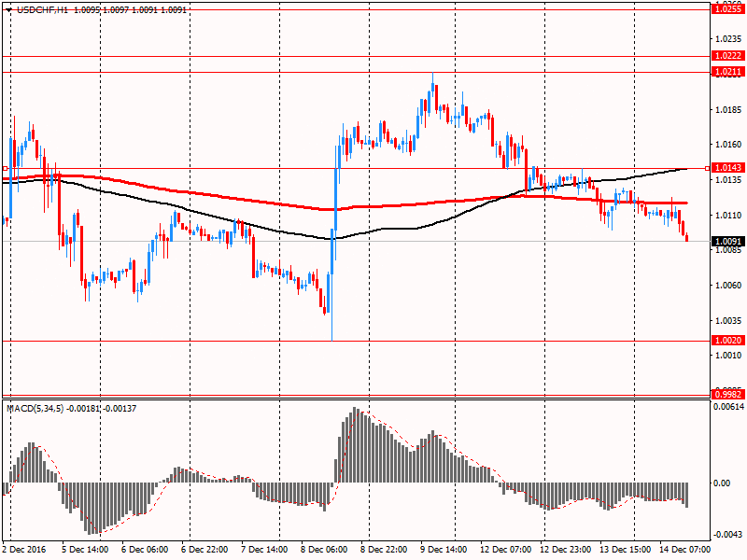Click the USDCHF,H1 chart title text
747x560 pixels.
click(x=36, y=8)
